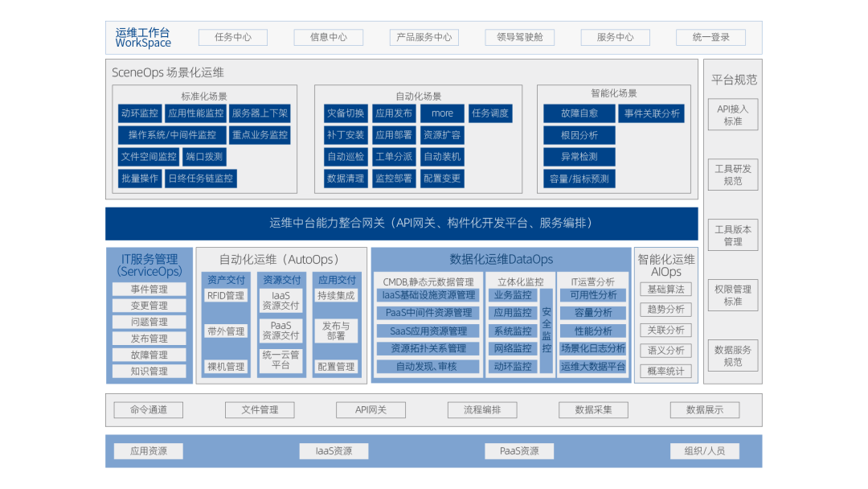868x489 pixels.
Task: Open 运维大数据平台 under IT运营分析
Action: pos(592,366)
